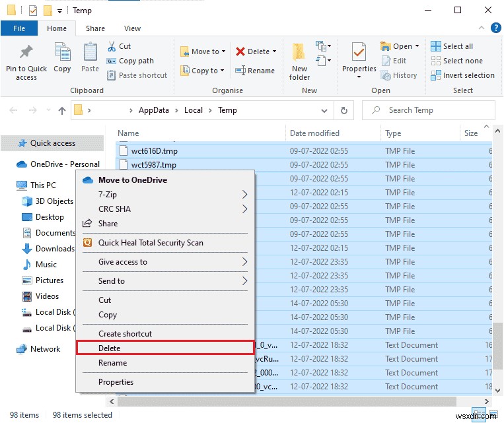Sort files by the Date modified column
Image resolution: width=504 pixels, height=423 pixels.
point(314,133)
